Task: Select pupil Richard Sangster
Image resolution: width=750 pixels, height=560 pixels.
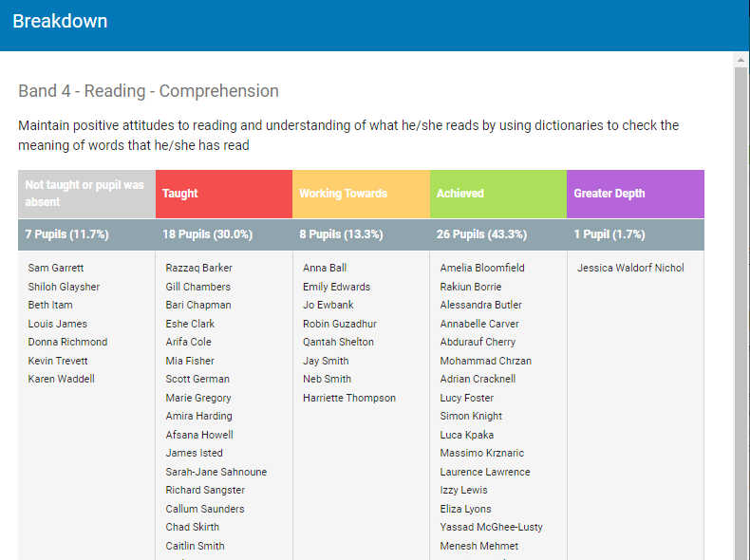Action: (x=205, y=490)
